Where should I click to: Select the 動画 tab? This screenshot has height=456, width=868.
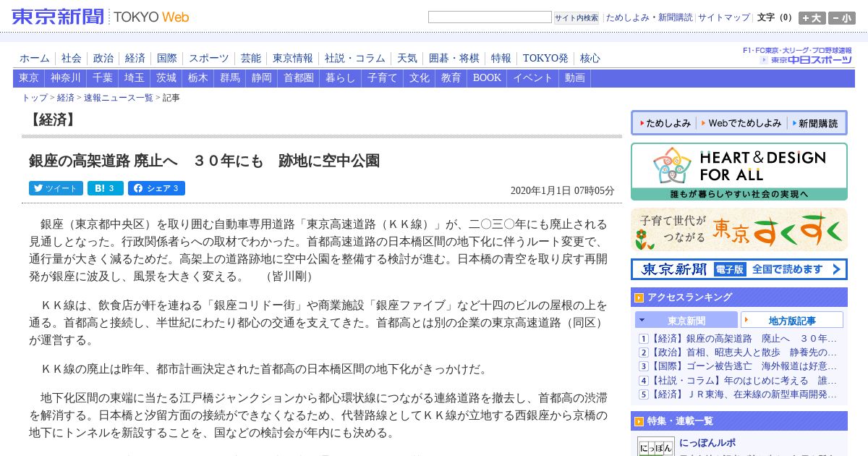click(x=575, y=78)
